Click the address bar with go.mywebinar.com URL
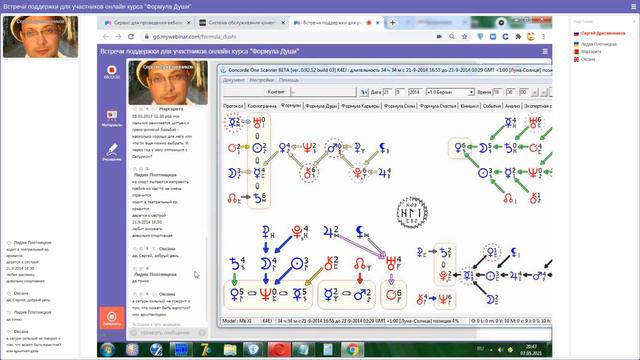Screen dimensions: 640x360 pos(286,37)
